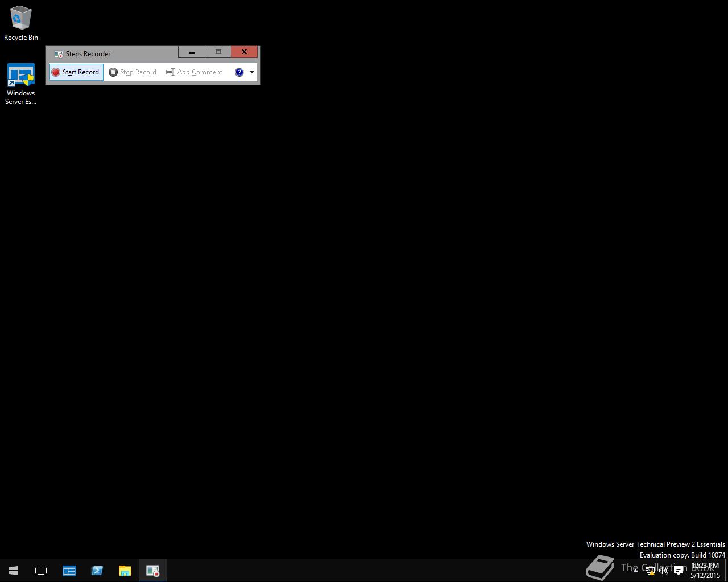Click the Steps Recorder taskbar button
Image resolution: width=728 pixels, height=582 pixels.
pyautogui.click(x=153, y=571)
